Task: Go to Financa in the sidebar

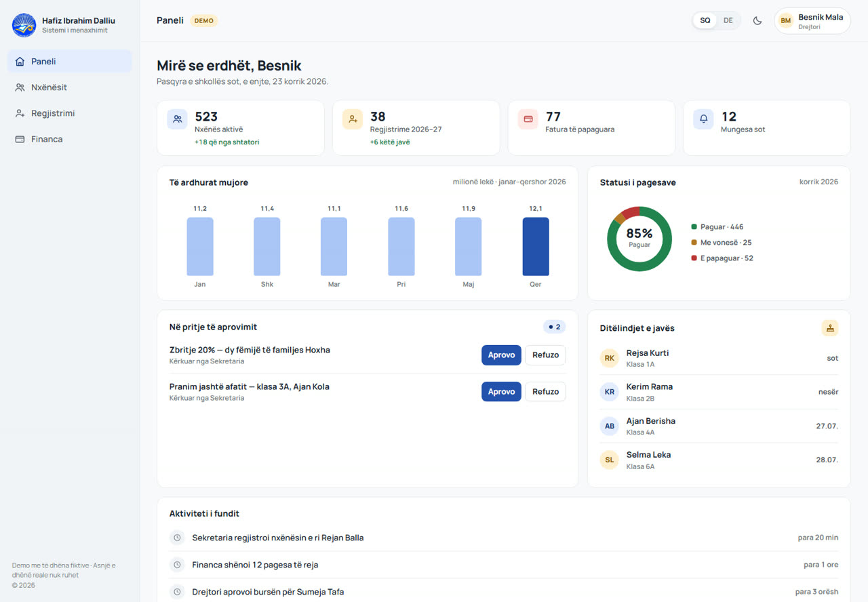Action: [x=70, y=139]
